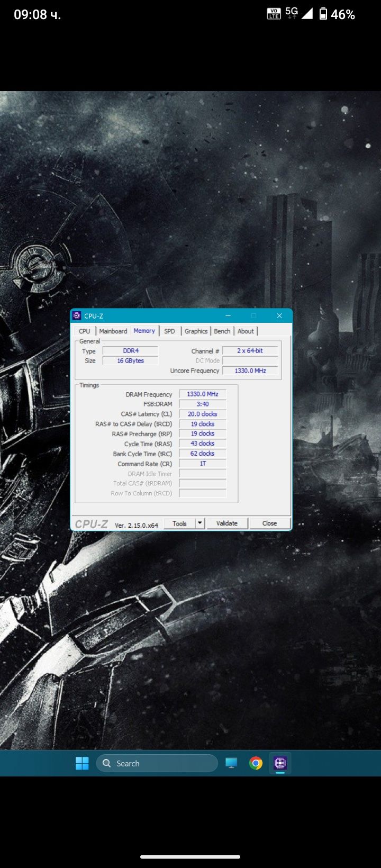Click the Tools button
Viewport: 381px width, 868px height.
[179, 523]
